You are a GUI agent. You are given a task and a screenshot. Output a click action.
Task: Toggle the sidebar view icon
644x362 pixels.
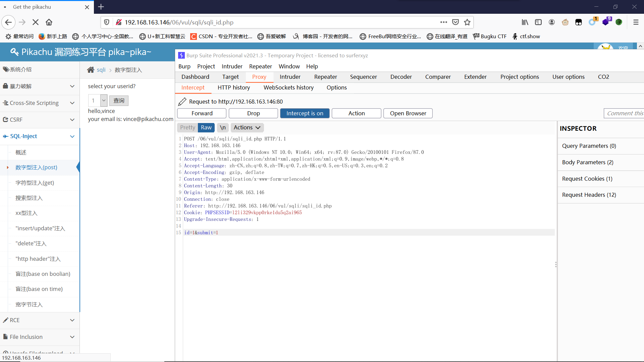pyautogui.click(x=538, y=22)
